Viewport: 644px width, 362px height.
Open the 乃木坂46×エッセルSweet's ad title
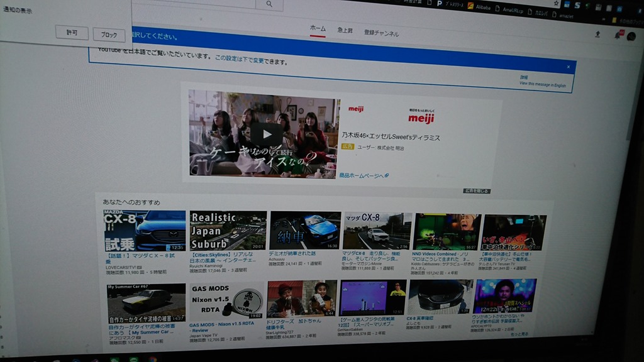click(391, 137)
